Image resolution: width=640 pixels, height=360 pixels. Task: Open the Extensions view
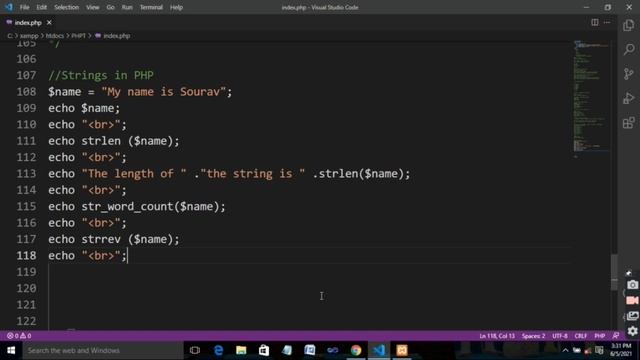tap(629, 123)
